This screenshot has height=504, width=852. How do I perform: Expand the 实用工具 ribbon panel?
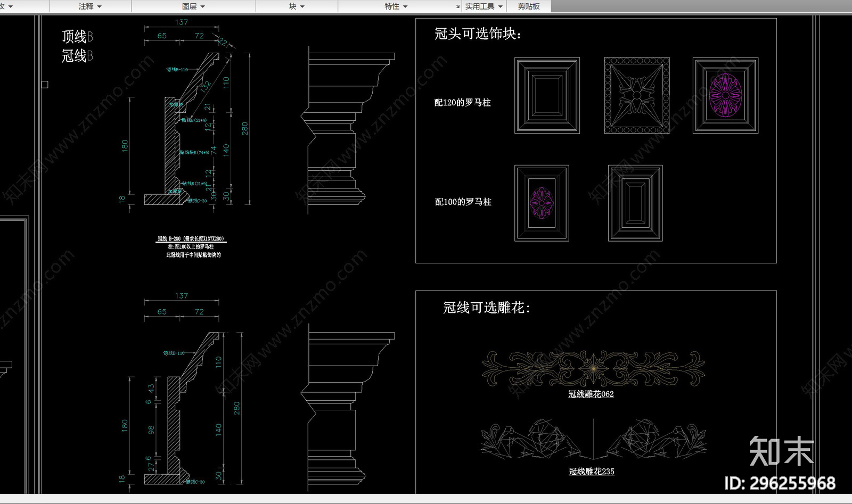point(484,6)
